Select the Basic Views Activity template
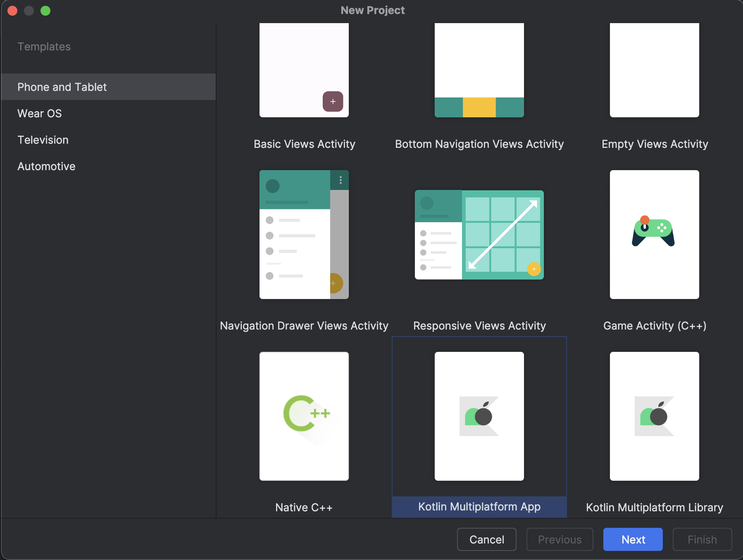 [x=304, y=70]
